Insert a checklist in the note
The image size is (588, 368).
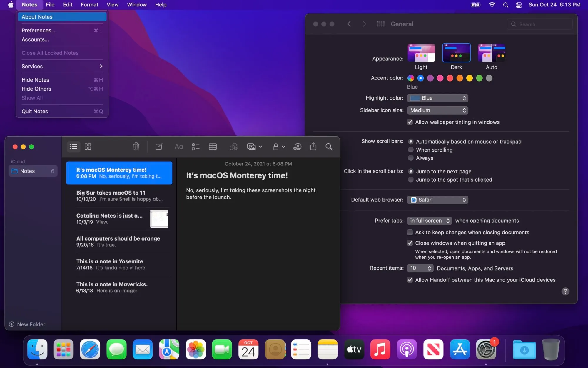195,146
